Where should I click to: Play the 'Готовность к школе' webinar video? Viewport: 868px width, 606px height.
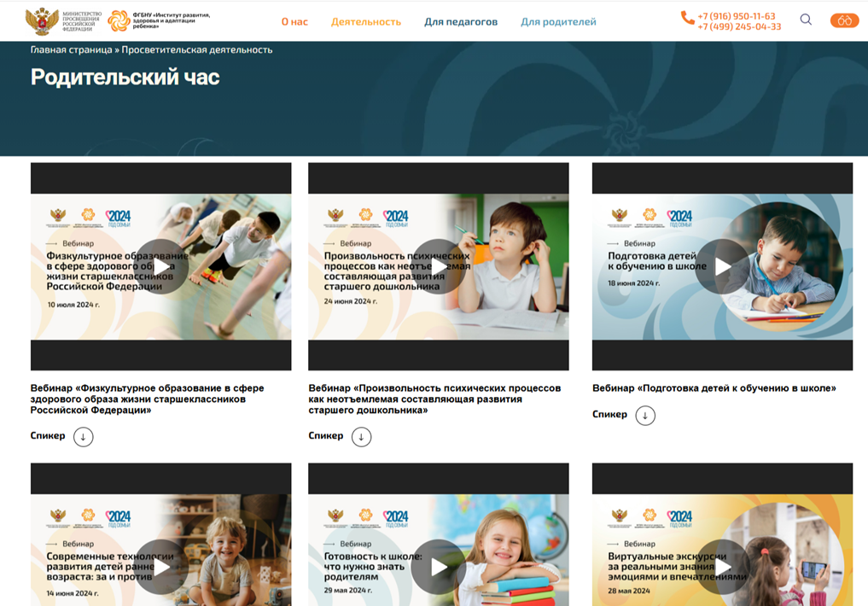pyautogui.click(x=439, y=567)
